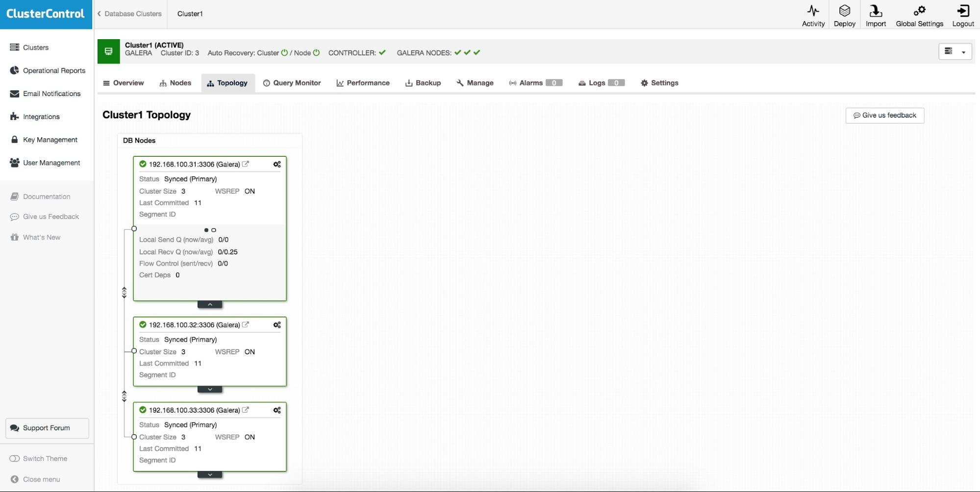The height and width of the screenshot is (492, 980).
Task: Click the CONTROLLER status checkmark
Action: click(x=382, y=52)
